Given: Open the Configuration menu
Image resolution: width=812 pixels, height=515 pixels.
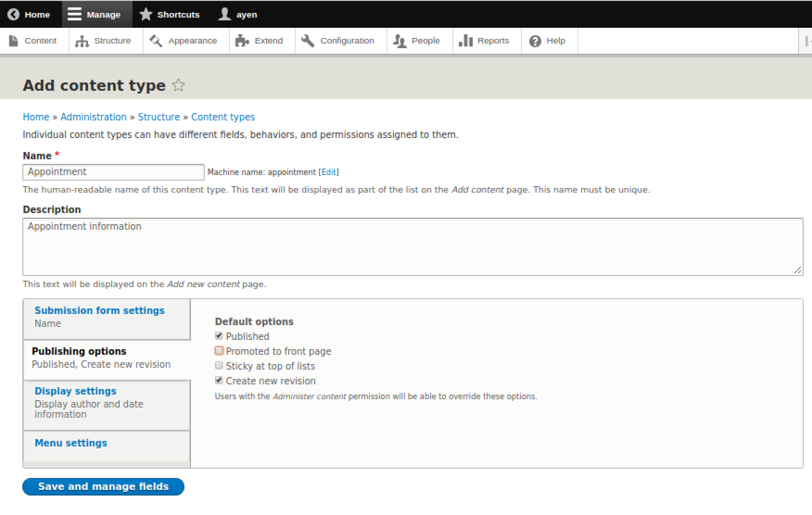Looking at the screenshot, I should pos(341,41).
